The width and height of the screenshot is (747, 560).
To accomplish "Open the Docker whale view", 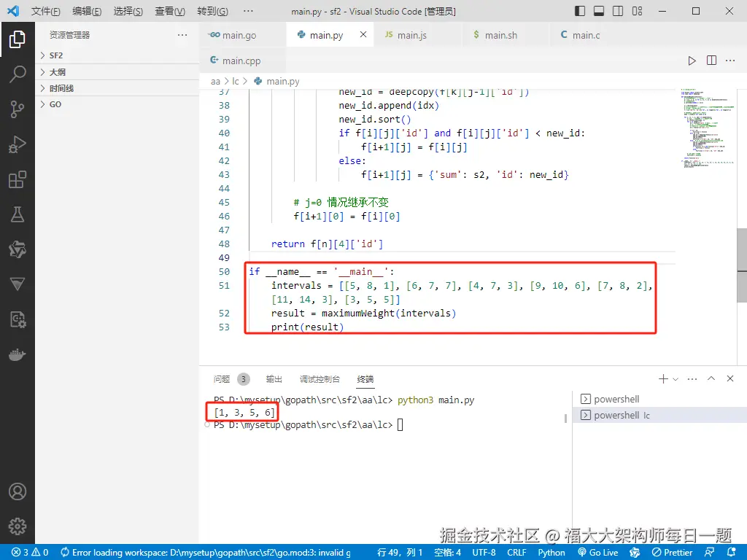I will pos(18,355).
